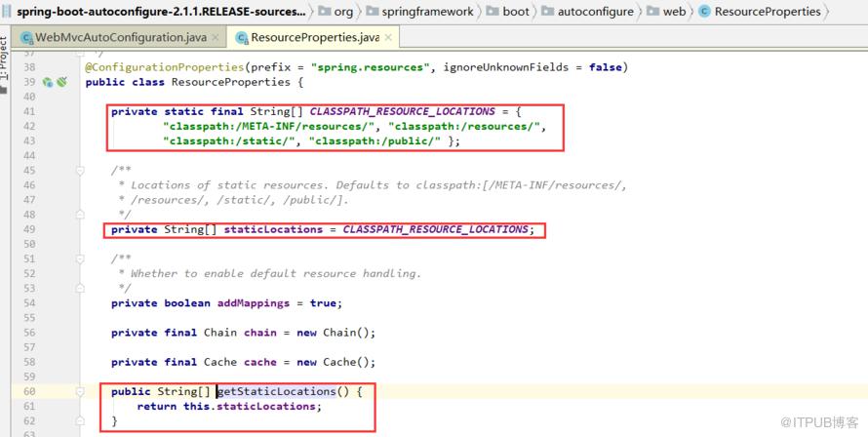Open the spring-boot-autoconfigure-2.1.1.RELEASE-sources breadcrumb
This screenshot has height=437, width=868.
(161, 11)
